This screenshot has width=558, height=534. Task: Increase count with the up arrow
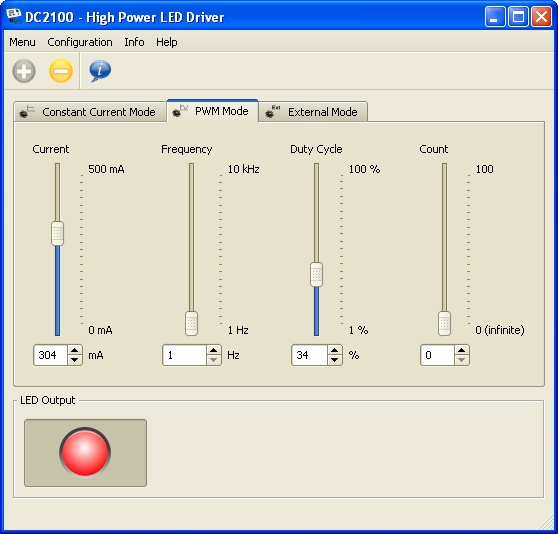461,350
